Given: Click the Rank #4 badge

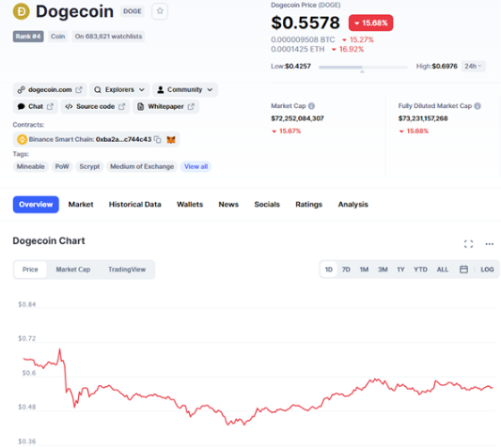Looking at the screenshot, I should tap(28, 37).
